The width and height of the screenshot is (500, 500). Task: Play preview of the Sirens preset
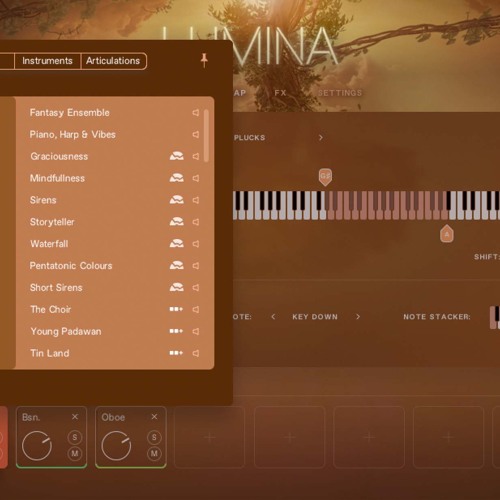click(196, 200)
